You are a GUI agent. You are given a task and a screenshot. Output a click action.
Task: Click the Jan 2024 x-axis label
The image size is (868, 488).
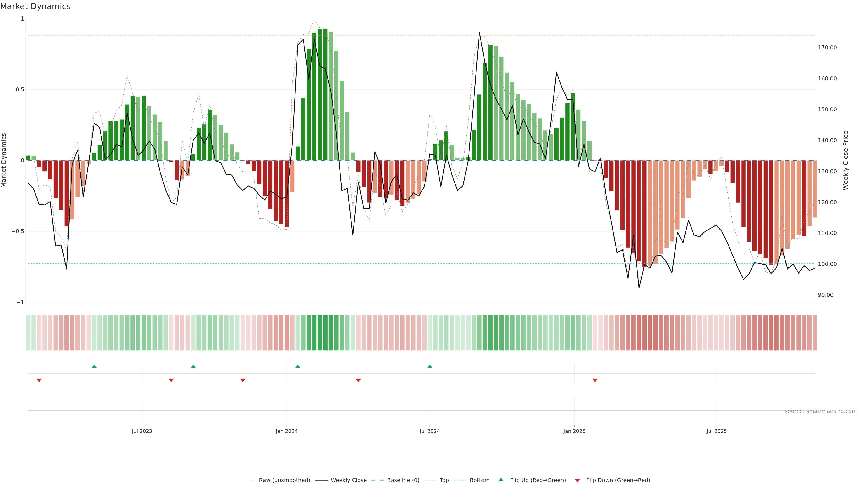tap(286, 431)
